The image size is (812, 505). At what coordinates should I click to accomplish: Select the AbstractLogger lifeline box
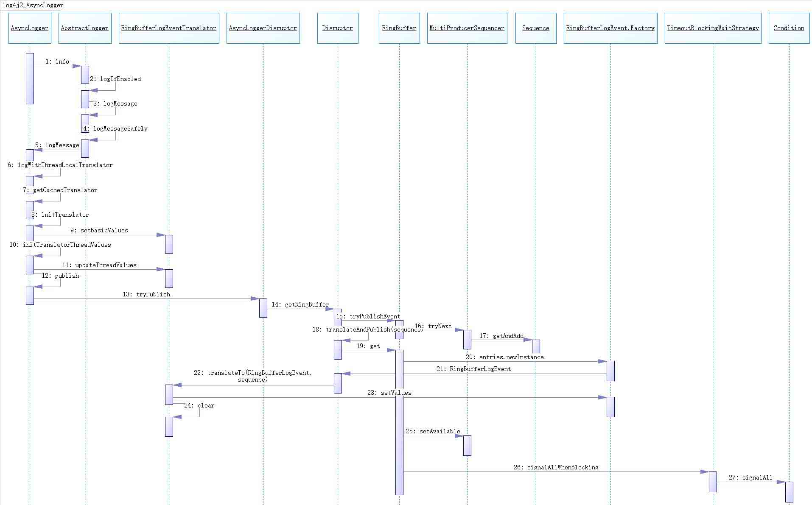85,28
